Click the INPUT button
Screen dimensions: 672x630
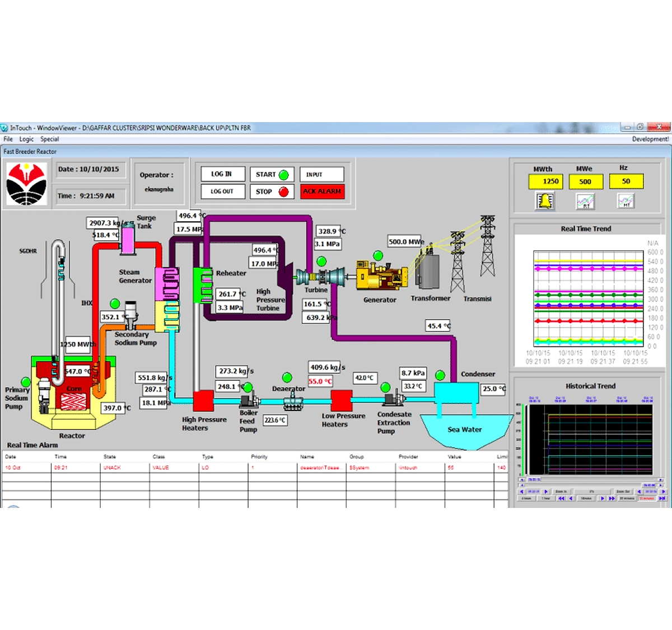(321, 174)
